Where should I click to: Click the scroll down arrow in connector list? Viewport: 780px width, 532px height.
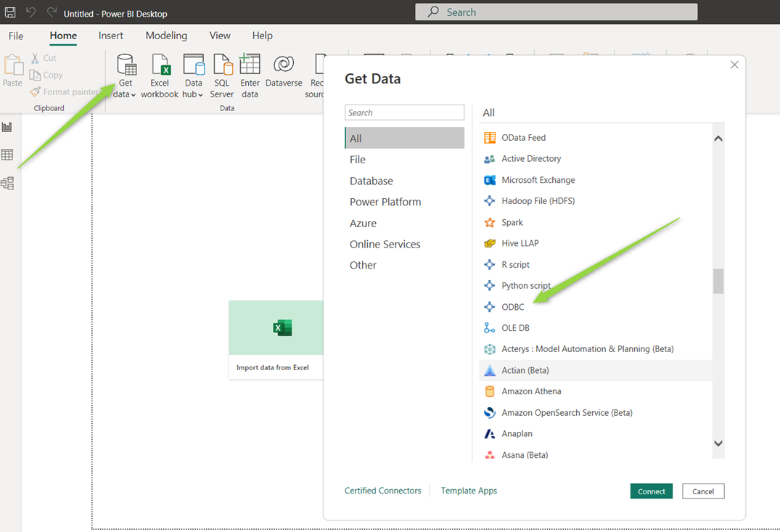click(718, 443)
